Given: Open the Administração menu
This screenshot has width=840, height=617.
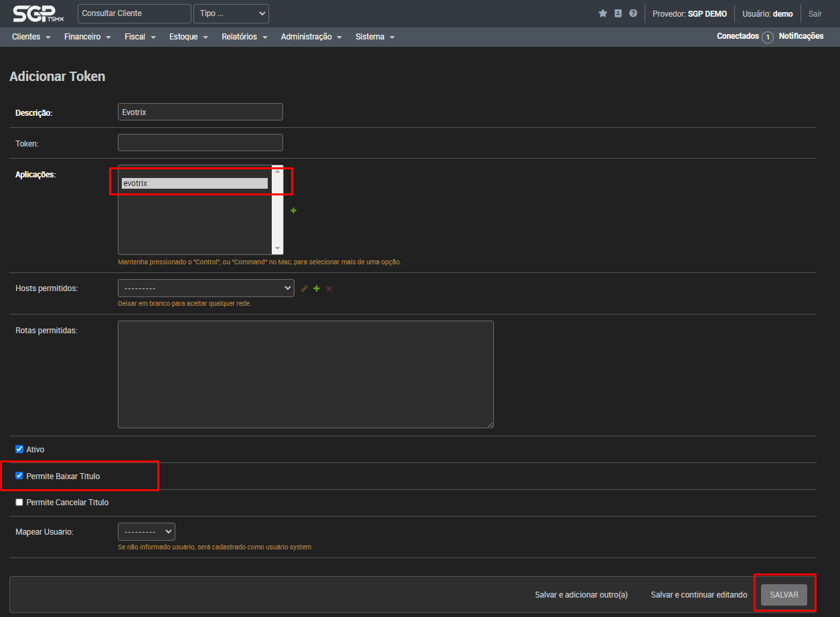Looking at the screenshot, I should [311, 37].
